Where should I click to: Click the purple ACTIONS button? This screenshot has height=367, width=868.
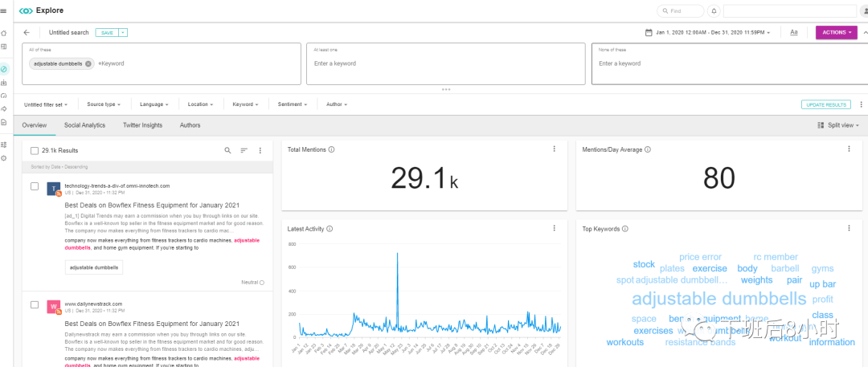coord(836,33)
